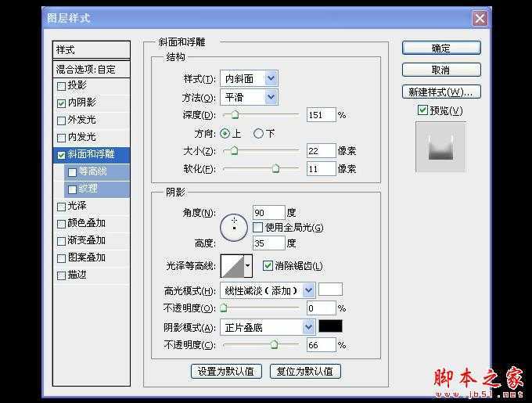Enable the 图案叠加 pattern overlay checkbox
The height and width of the screenshot is (403, 532).
[x=61, y=258]
